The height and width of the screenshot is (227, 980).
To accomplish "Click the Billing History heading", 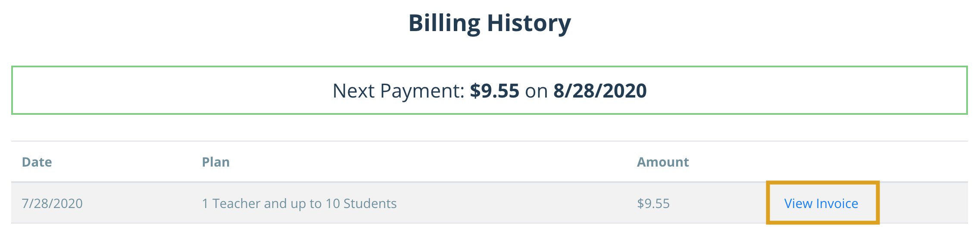I will coord(490,23).
